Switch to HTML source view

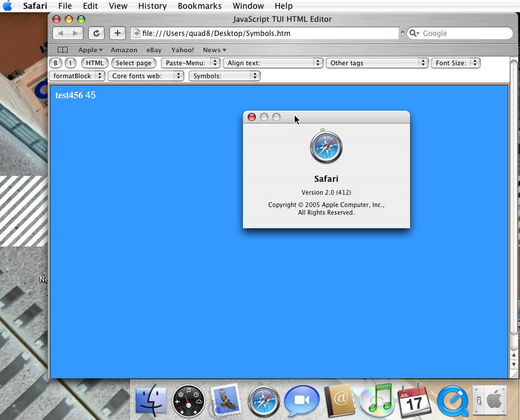pyautogui.click(x=95, y=63)
